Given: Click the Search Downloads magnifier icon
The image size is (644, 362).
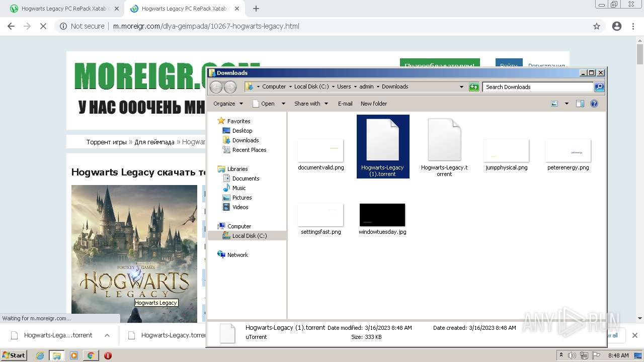Looking at the screenshot, I should point(599,87).
